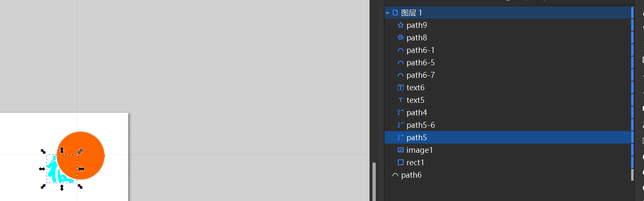Click the 图层 1 page icon
Image resolution: width=644 pixels, height=201 pixels.
click(395, 13)
